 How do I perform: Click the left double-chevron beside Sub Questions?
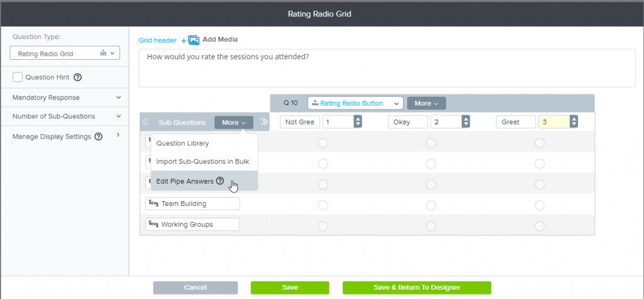tap(146, 122)
